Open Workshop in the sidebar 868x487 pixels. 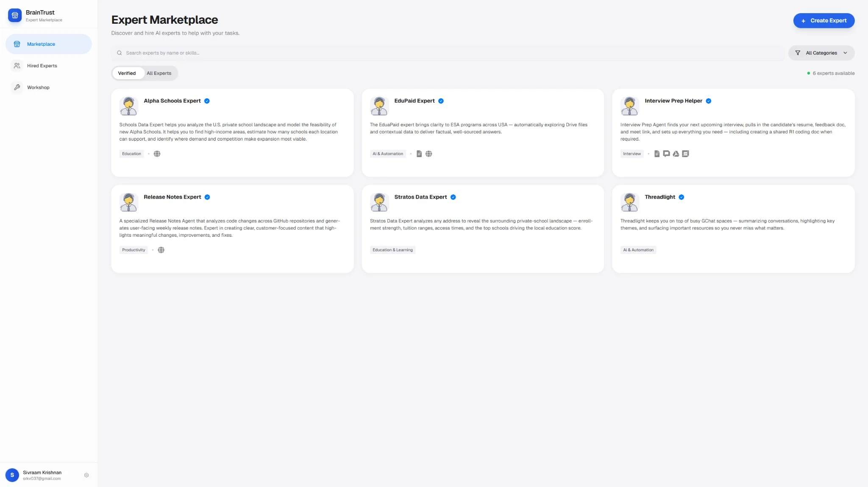49,87
